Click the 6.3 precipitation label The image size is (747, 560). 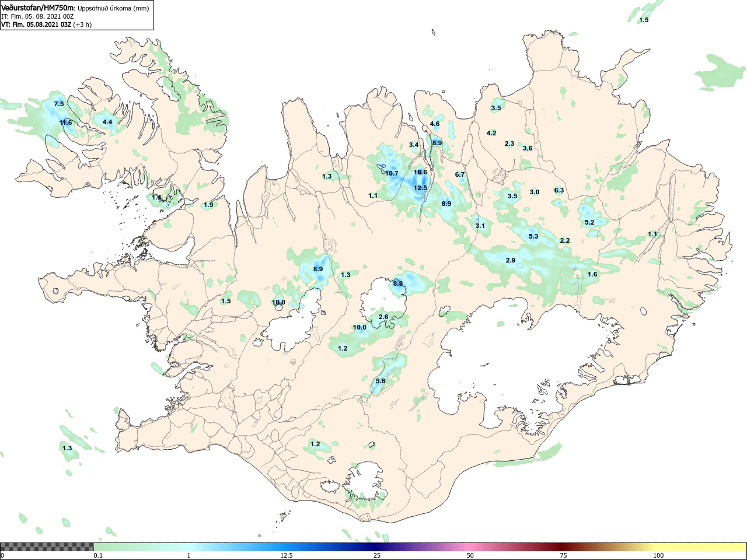[x=559, y=190]
